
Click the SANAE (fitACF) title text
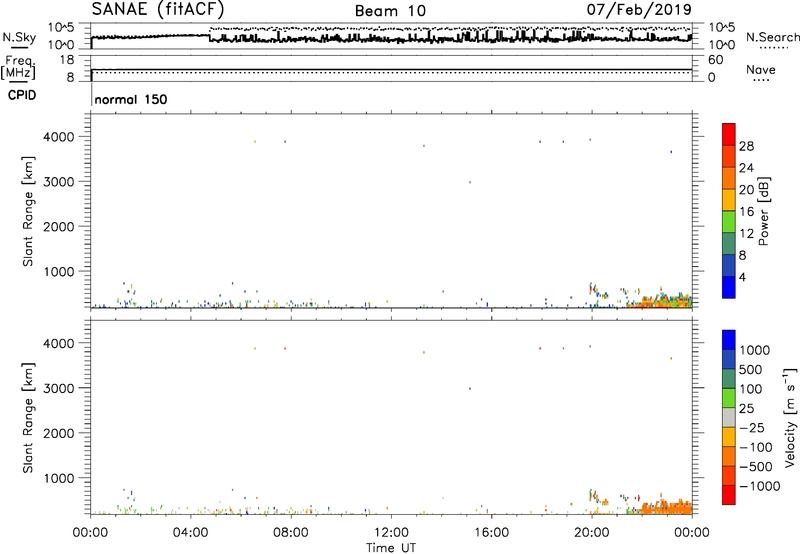(158, 9)
